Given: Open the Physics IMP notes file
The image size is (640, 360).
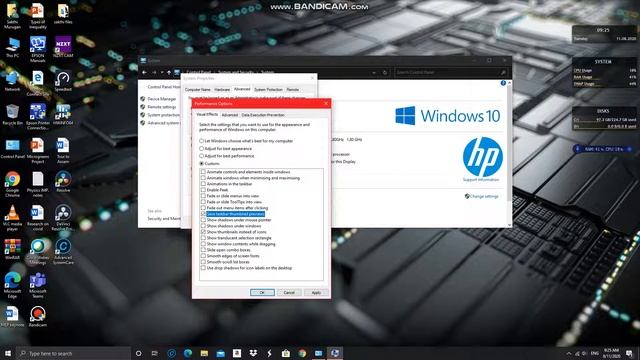Looking at the screenshot, I should point(38,184).
